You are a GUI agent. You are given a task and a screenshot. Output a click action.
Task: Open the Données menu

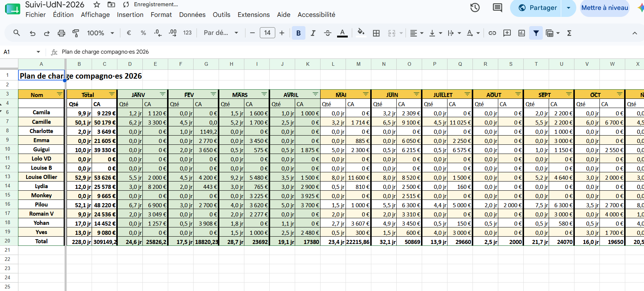click(x=192, y=15)
